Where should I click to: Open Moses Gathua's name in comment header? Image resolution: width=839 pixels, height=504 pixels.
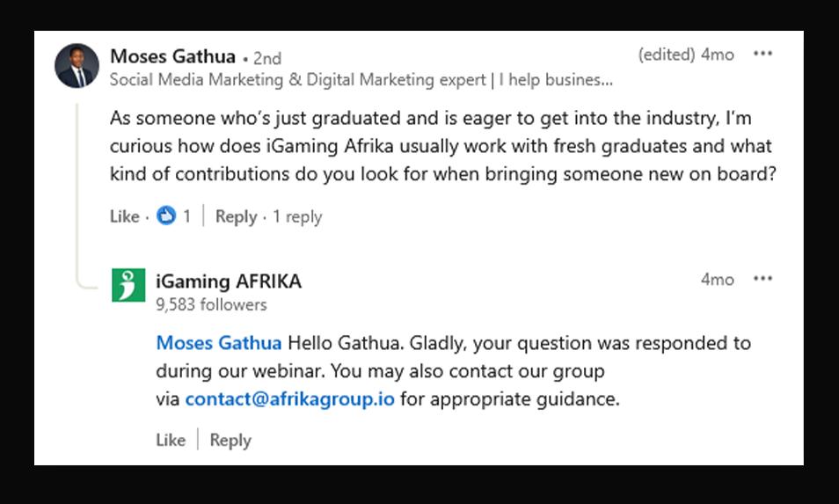pos(172,57)
